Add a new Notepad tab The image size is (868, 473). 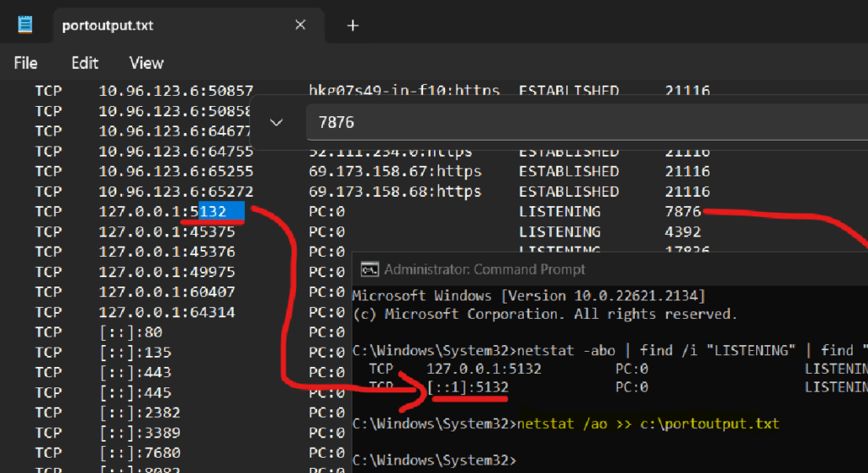tap(353, 25)
